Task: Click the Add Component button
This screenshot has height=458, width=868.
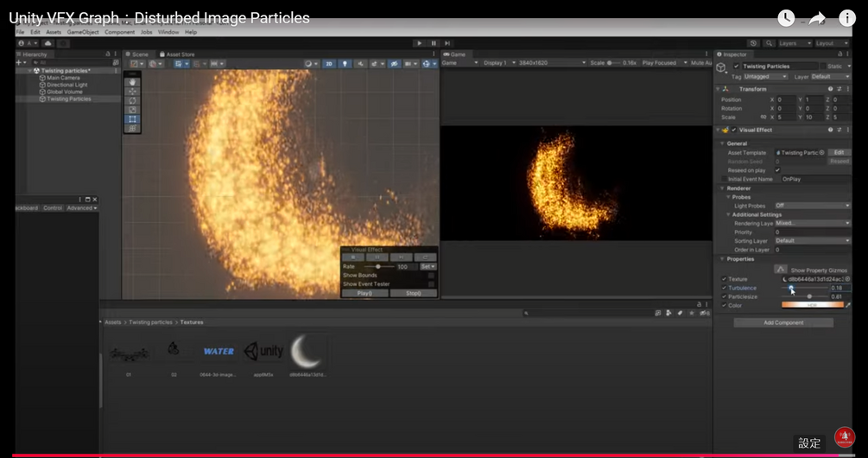Action: pyautogui.click(x=783, y=323)
